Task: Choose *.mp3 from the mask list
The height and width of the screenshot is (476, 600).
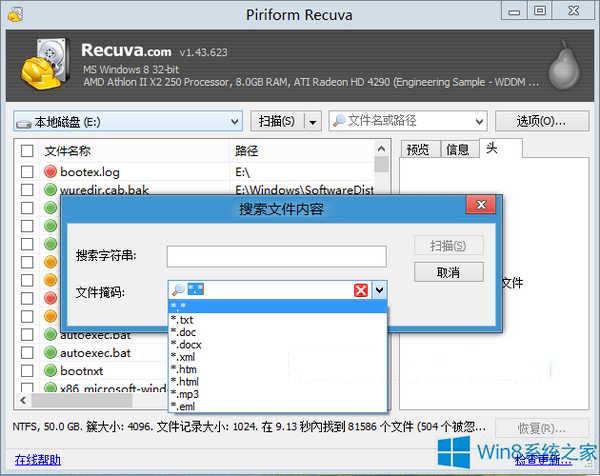Action: [x=278, y=394]
